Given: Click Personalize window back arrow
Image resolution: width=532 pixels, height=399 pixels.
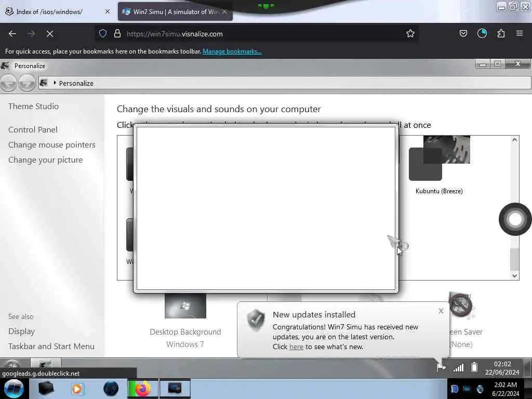Looking at the screenshot, I should pos(8,83).
